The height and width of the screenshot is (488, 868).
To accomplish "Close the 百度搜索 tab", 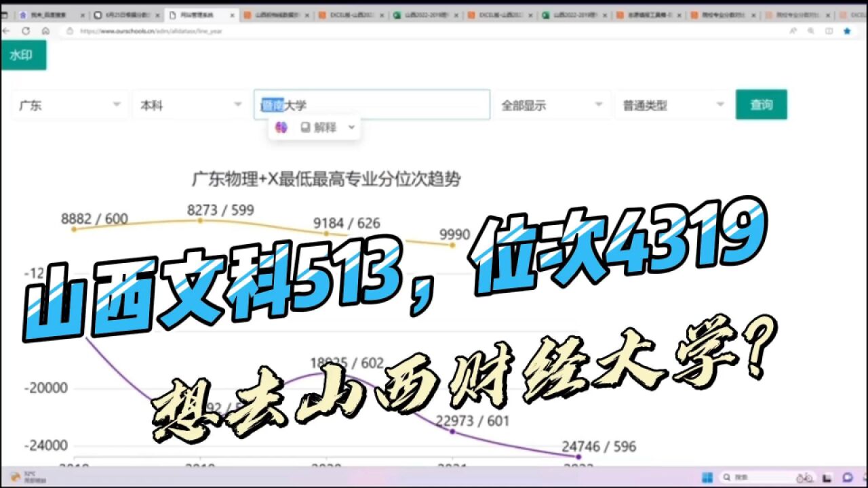I will point(82,14).
